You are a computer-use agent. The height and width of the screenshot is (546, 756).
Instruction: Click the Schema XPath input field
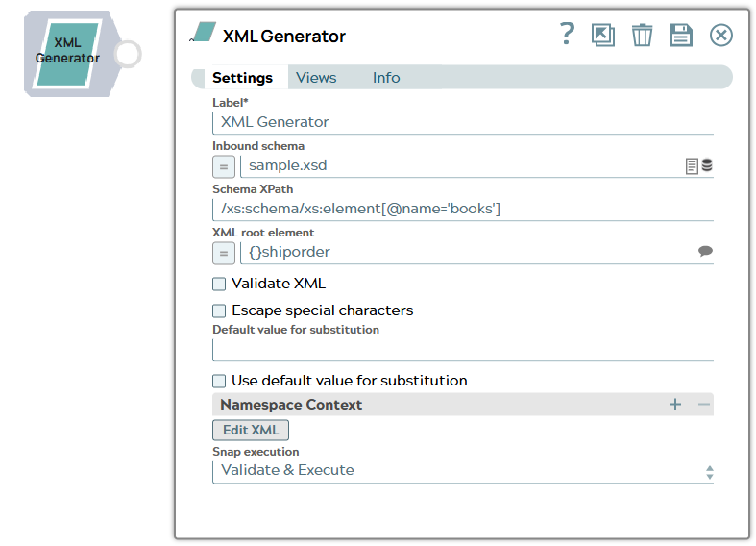pyautogui.click(x=462, y=209)
